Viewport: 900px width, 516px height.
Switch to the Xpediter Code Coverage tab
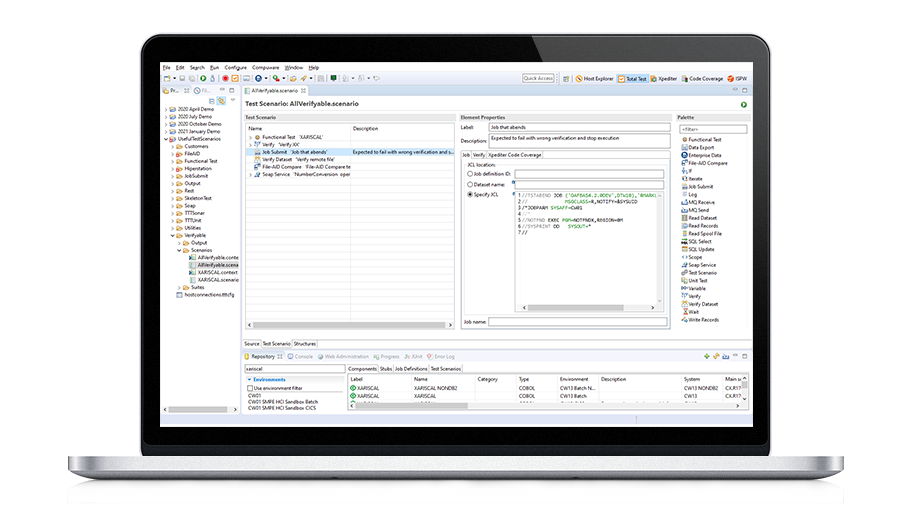(514, 155)
